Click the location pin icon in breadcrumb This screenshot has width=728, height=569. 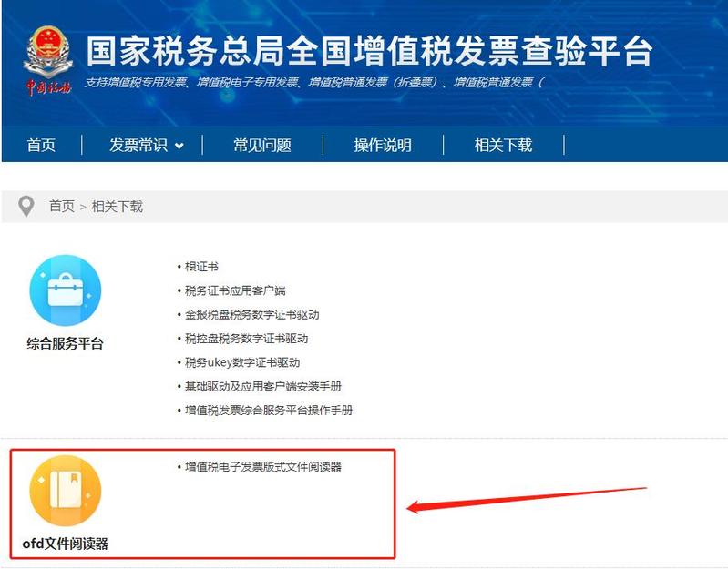tap(26, 207)
